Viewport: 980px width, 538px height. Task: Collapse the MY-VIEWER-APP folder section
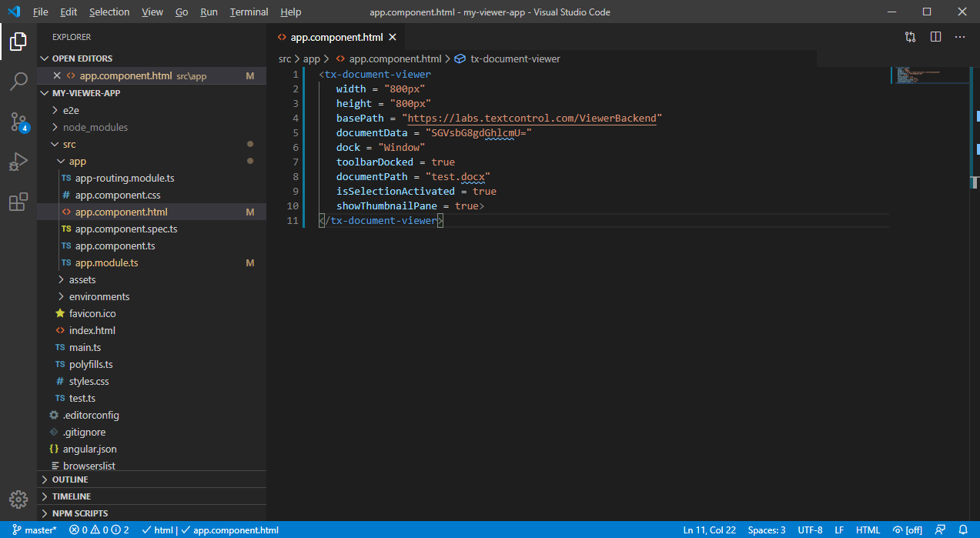click(x=152, y=93)
